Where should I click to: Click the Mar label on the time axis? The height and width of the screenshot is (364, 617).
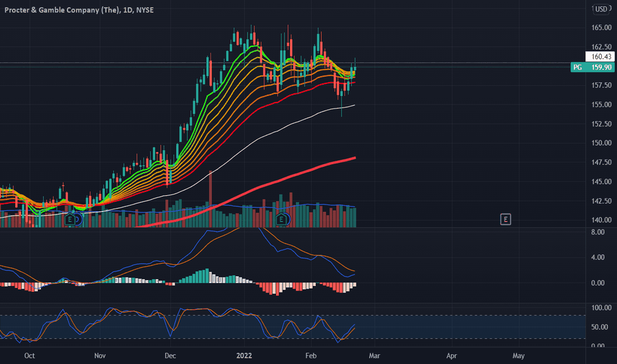pos(374,356)
